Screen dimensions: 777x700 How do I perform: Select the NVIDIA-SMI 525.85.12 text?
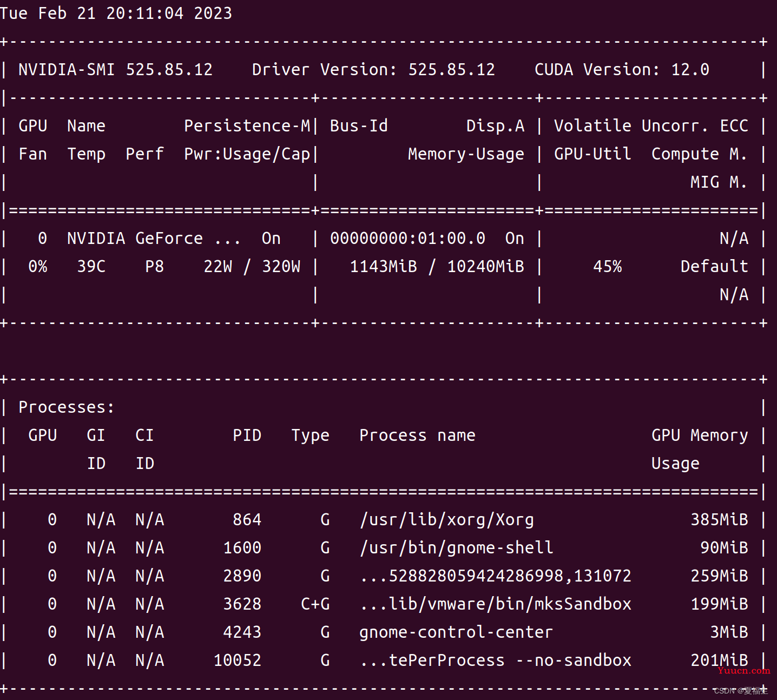(116, 69)
